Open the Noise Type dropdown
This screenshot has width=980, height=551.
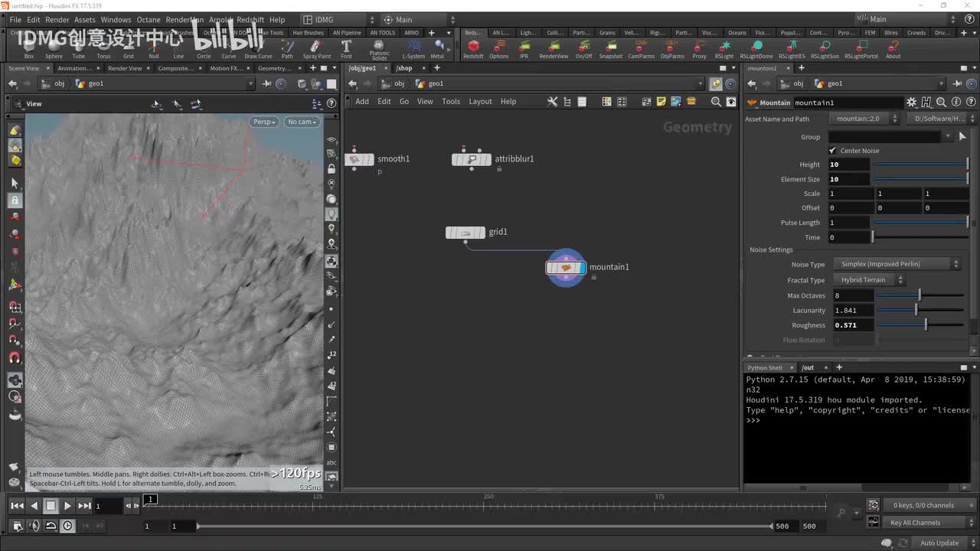895,264
